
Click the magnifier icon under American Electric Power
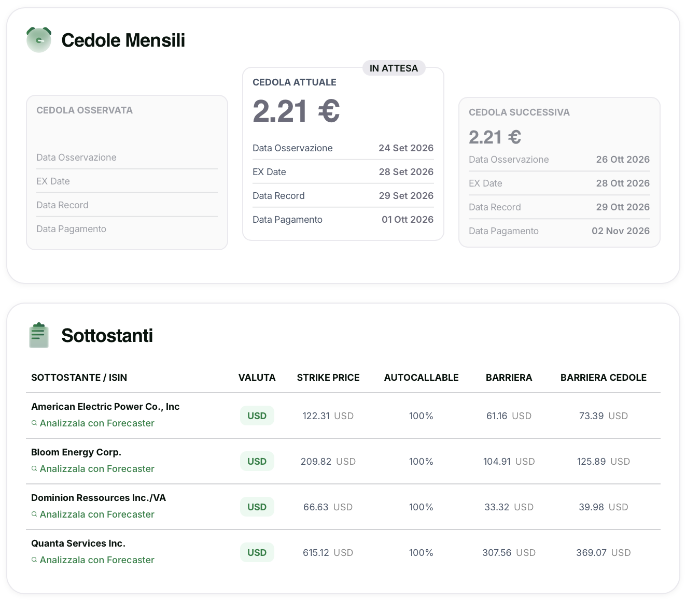click(x=34, y=423)
